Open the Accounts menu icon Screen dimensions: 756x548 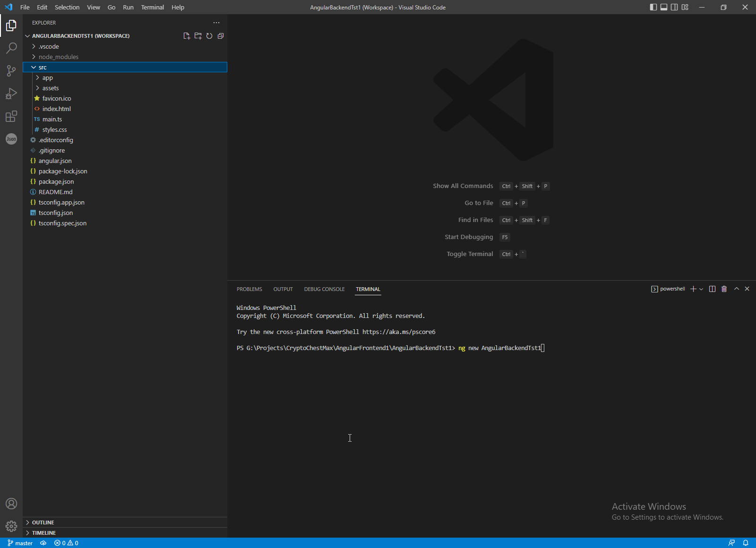[x=11, y=504]
